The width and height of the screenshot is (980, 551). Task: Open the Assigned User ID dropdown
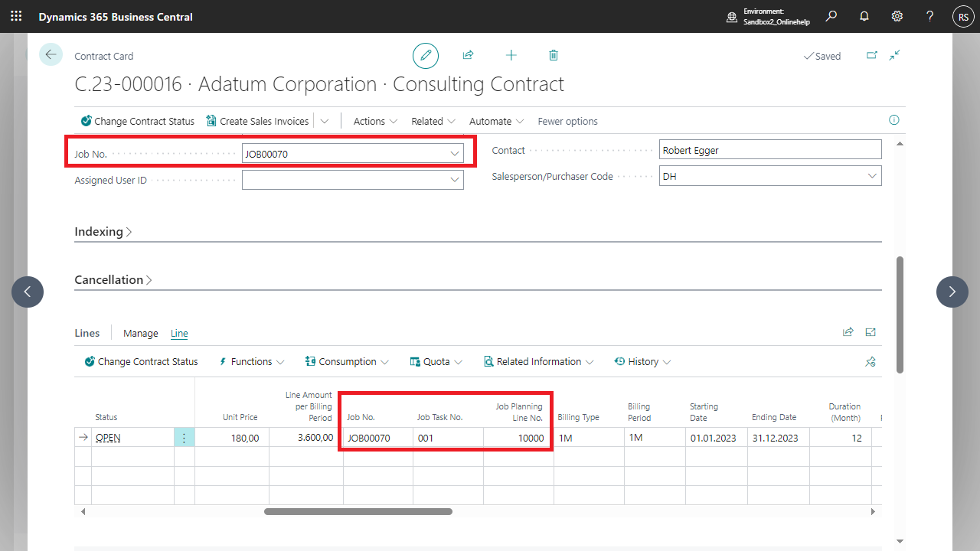coord(455,180)
